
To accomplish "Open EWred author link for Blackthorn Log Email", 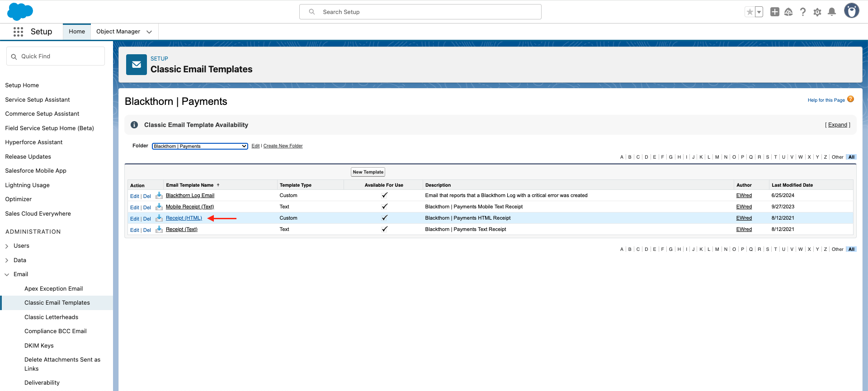I will (744, 195).
